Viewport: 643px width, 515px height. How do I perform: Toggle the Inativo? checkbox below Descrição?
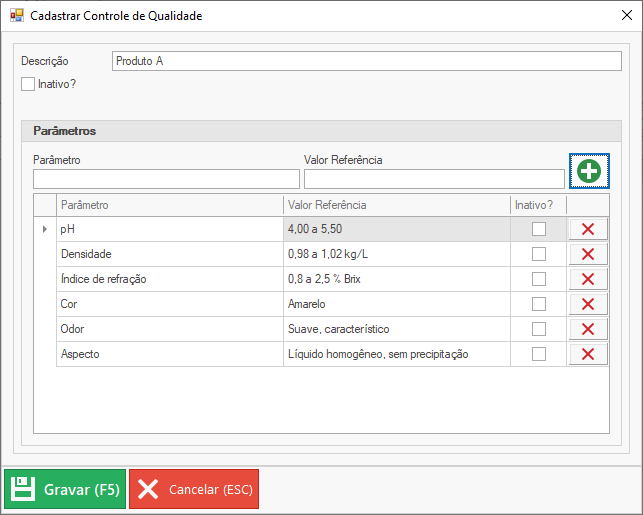click(28, 84)
